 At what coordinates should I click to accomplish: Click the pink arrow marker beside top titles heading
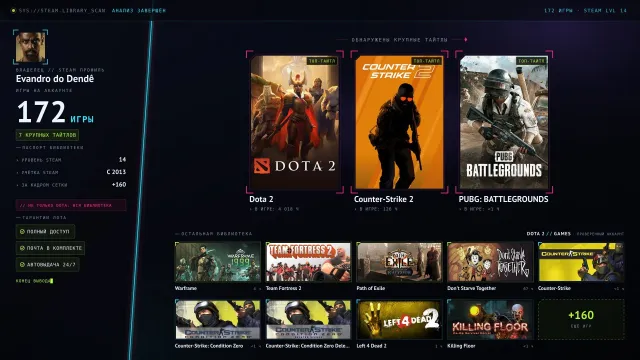pos(466,40)
